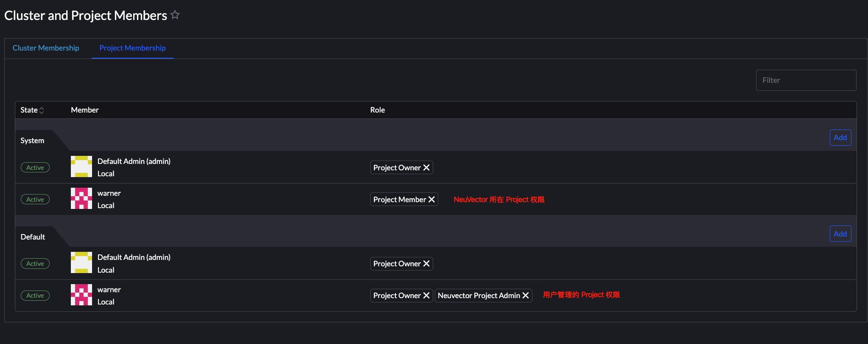
Task: Focus the Filter input field
Action: 806,80
